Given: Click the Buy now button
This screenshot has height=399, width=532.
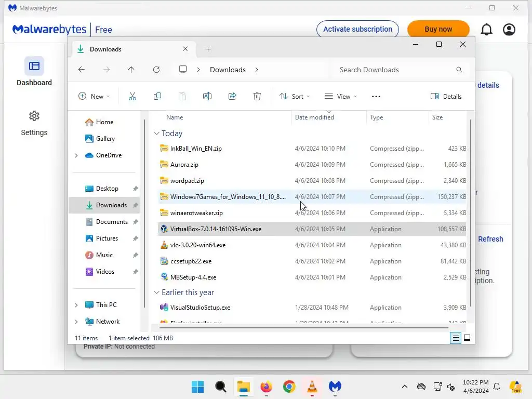Looking at the screenshot, I should click(x=438, y=29).
